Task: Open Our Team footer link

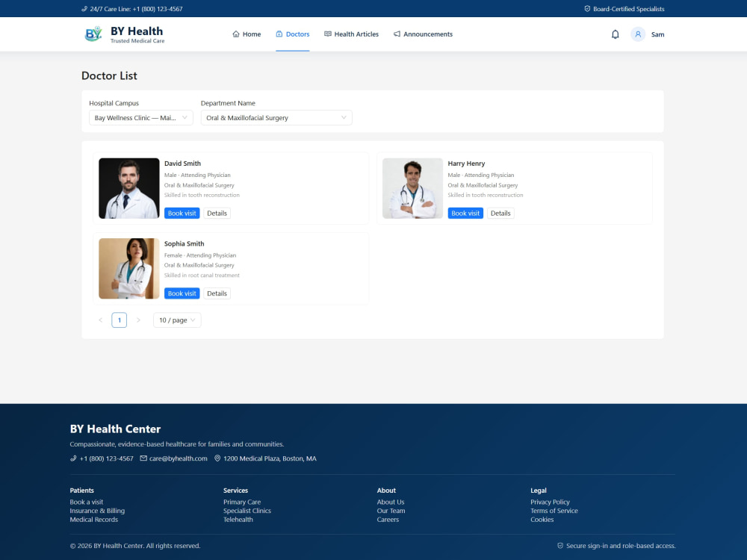Action: point(391,511)
